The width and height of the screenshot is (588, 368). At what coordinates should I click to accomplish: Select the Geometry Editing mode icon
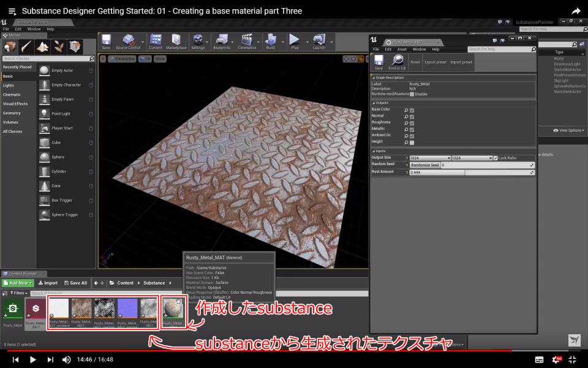click(75, 47)
